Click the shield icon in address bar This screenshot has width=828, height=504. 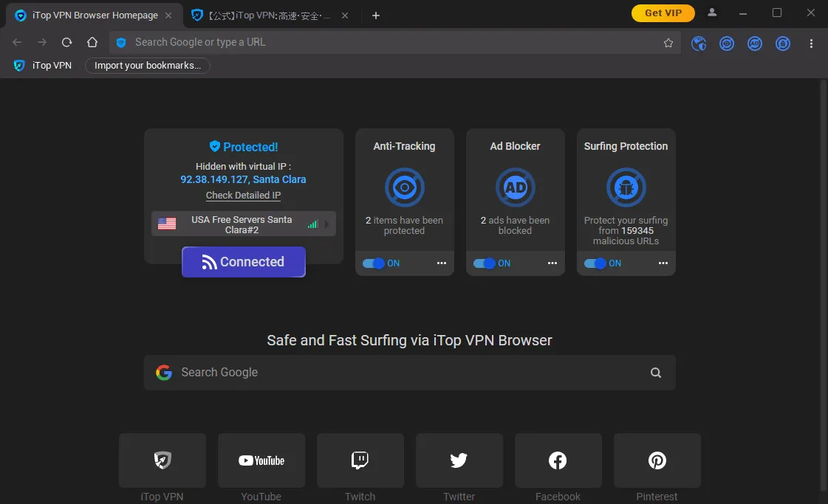pos(121,43)
